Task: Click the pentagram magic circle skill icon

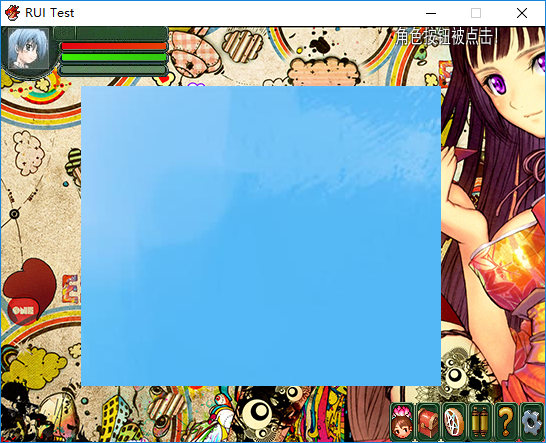Action: pyautogui.click(x=454, y=422)
